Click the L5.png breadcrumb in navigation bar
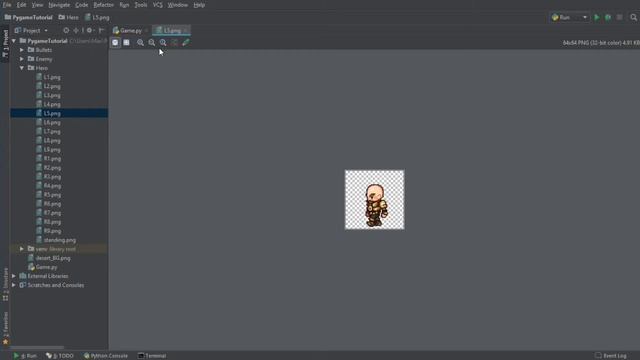 pyautogui.click(x=97, y=18)
